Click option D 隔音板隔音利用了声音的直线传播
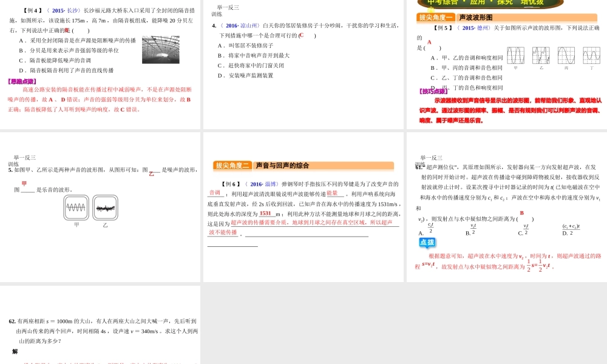Viewport: 607px width, 364px height. [x=66, y=70]
